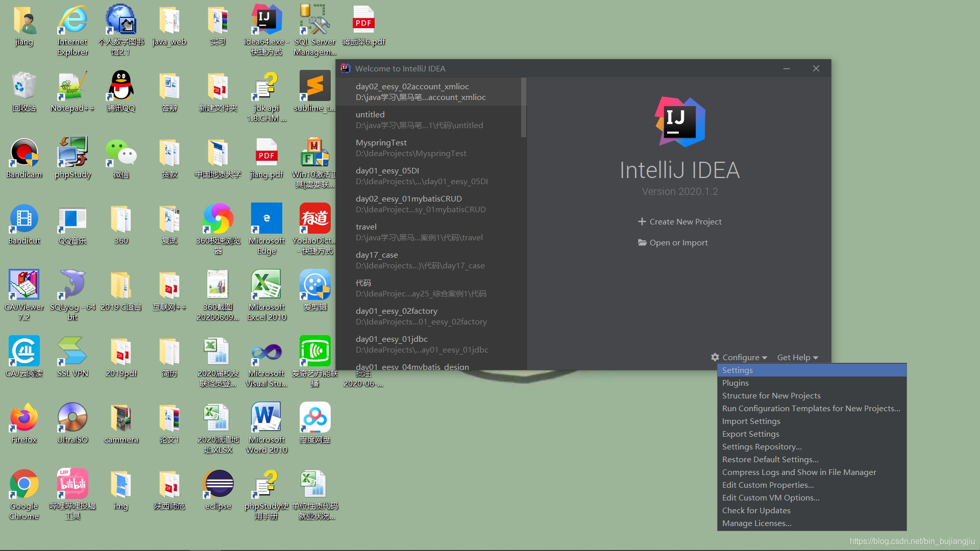This screenshot has width=980, height=551.
Task: Select Compress Logs and Show in File Manager
Action: [x=812, y=472]
